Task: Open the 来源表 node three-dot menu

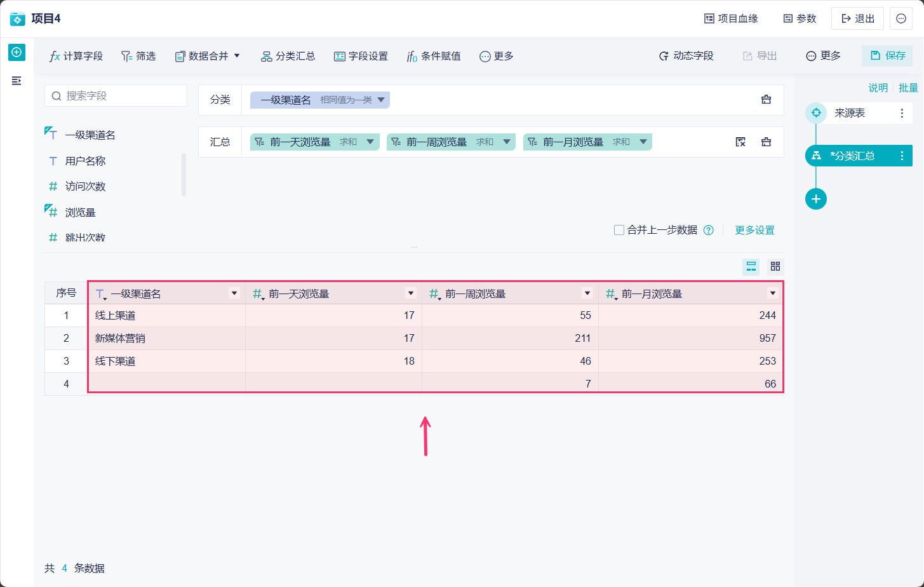Action: (x=902, y=113)
